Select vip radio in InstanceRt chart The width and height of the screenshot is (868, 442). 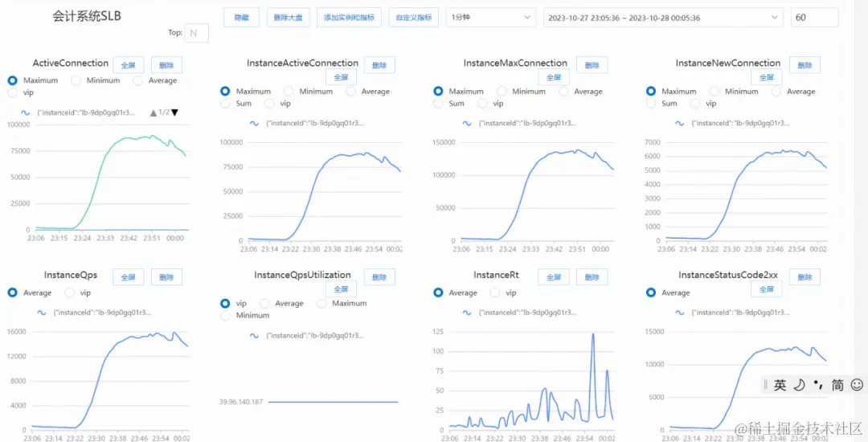tap(495, 292)
